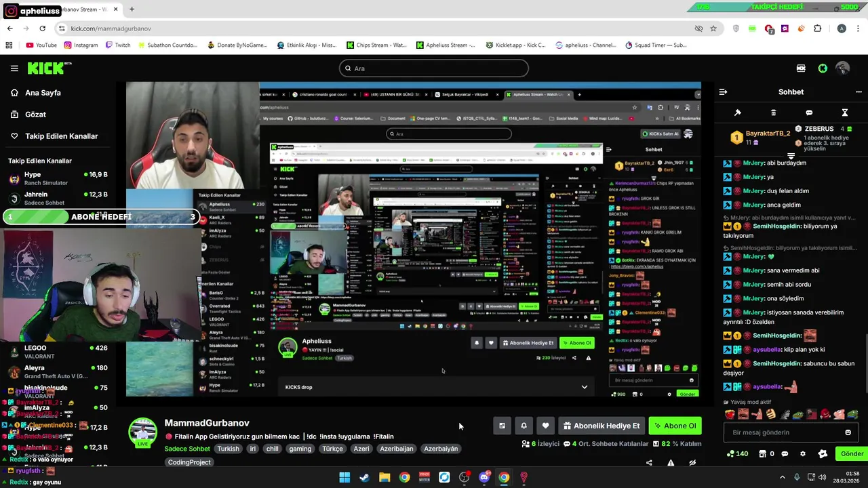Open the Kicklet.app bookmark

click(x=515, y=45)
